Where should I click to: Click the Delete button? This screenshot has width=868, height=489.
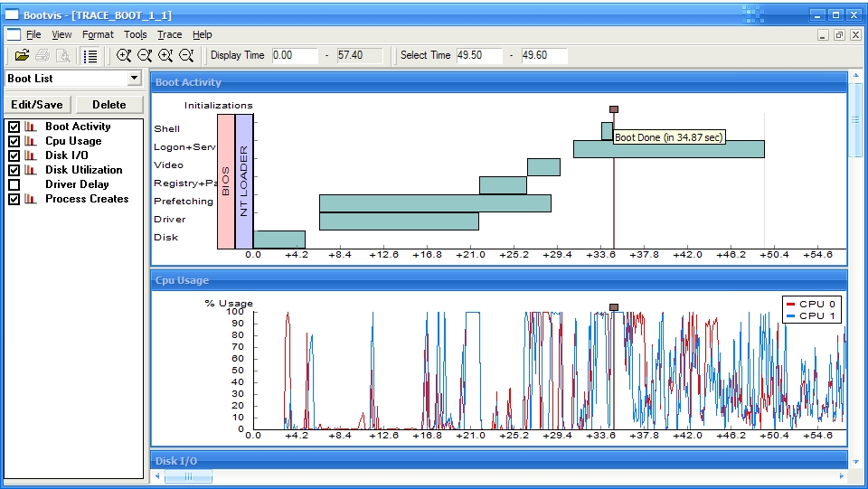109,105
